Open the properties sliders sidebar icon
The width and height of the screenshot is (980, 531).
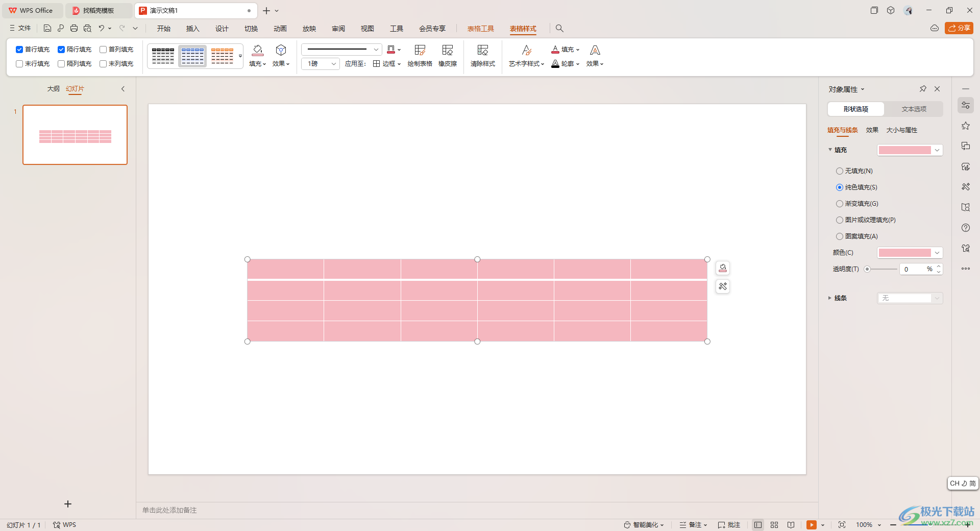(966, 105)
